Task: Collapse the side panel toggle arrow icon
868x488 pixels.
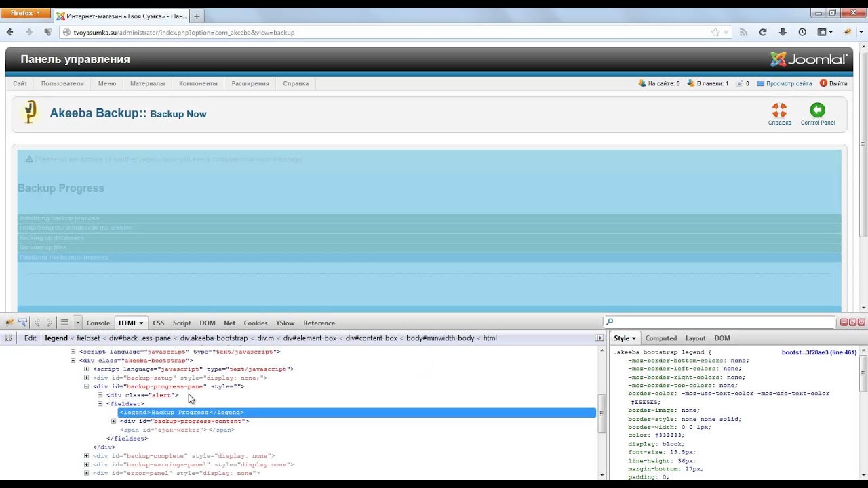Action: pyautogui.click(x=599, y=338)
